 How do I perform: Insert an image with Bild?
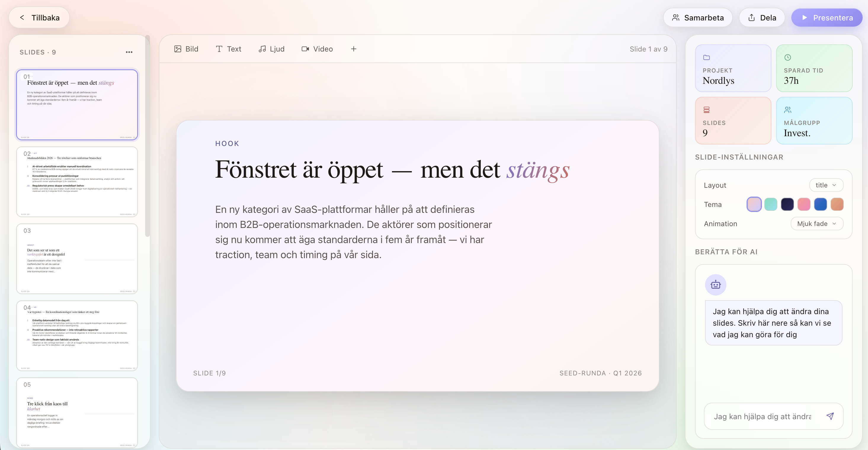click(x=186, y=49)
